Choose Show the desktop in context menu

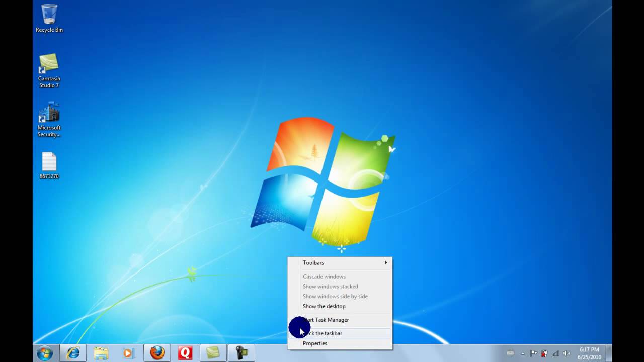click(340, 306)
